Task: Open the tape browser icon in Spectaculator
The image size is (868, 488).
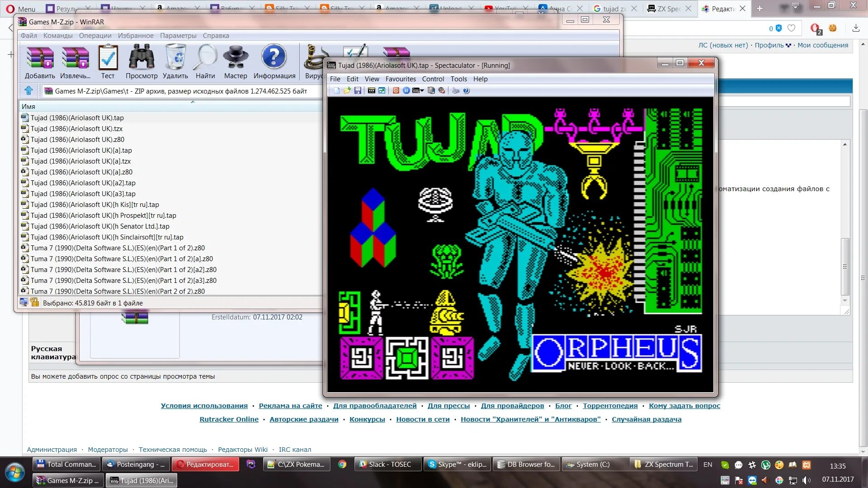Action: (372, 90)
